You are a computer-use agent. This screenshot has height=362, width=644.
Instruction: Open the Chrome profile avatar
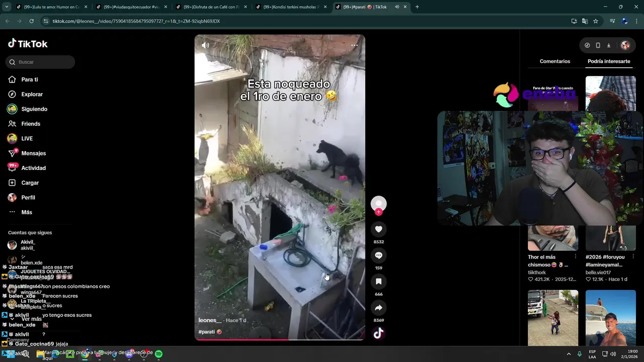pos(625,21)
